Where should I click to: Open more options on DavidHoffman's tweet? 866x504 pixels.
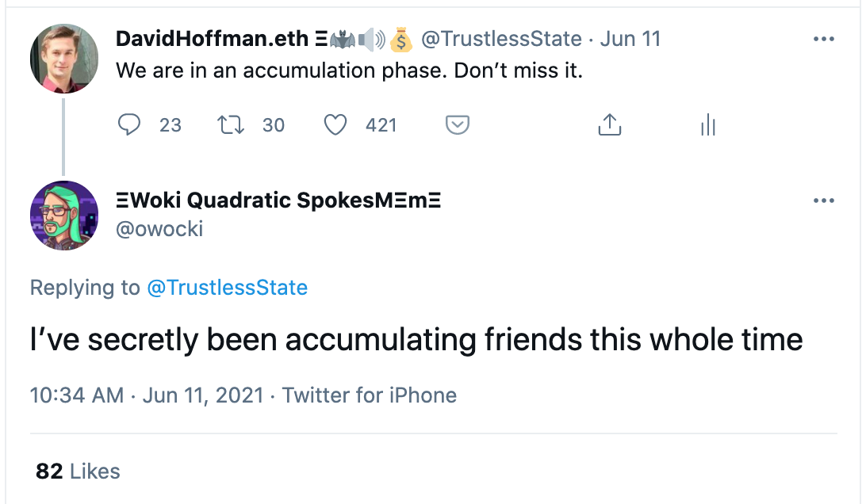coord(824,39)
